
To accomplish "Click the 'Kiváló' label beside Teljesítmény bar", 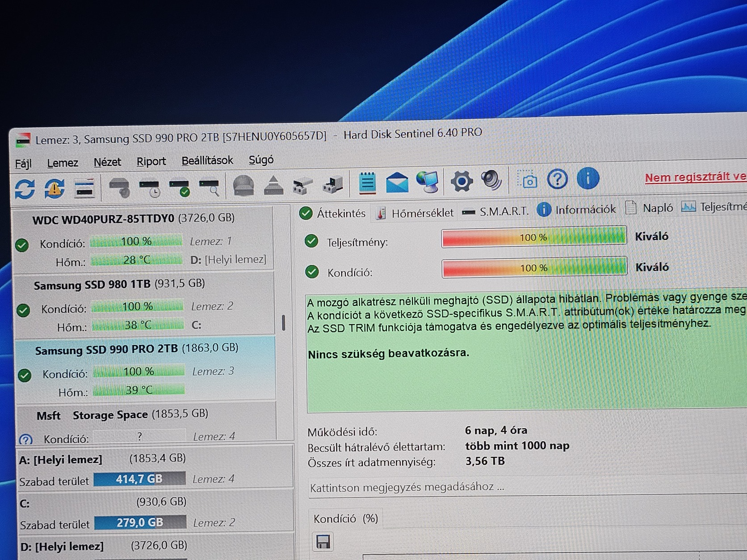I will pos(651,236).
